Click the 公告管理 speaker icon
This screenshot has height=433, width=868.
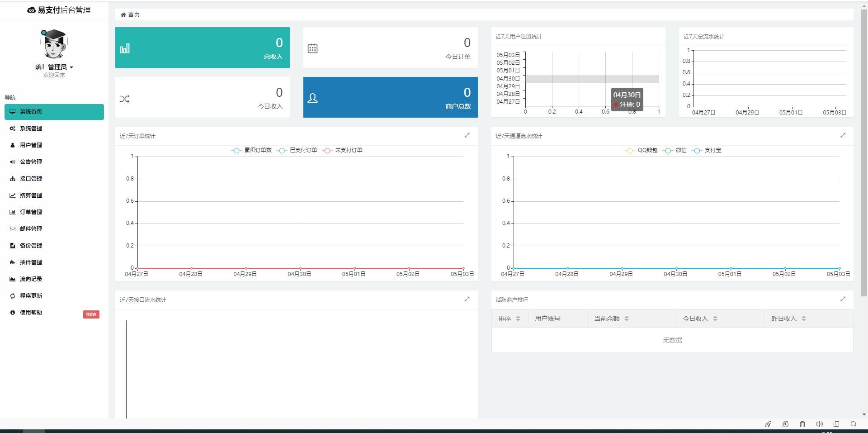tap(12, 162)
